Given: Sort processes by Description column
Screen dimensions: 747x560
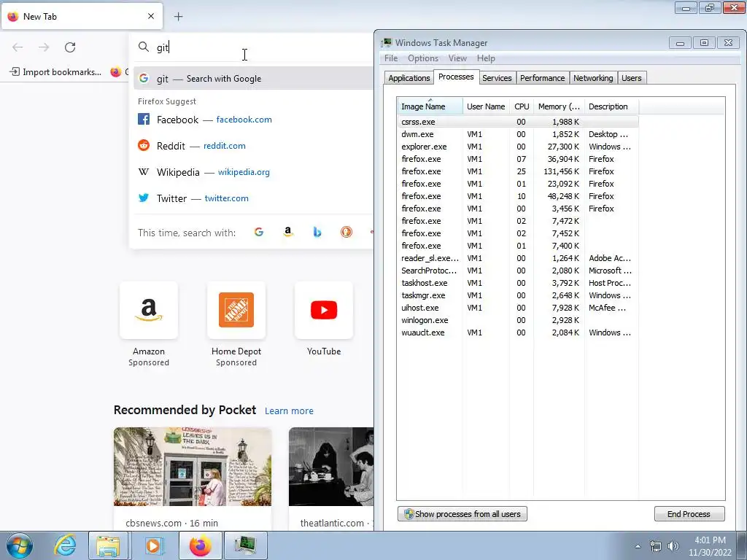Looking at the screenshot, I should tap(611, 106).
